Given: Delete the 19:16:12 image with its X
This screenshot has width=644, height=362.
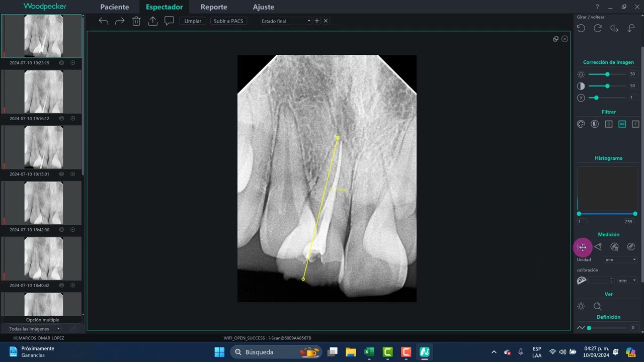Looking at the screenshot, I should click(72, 119).
